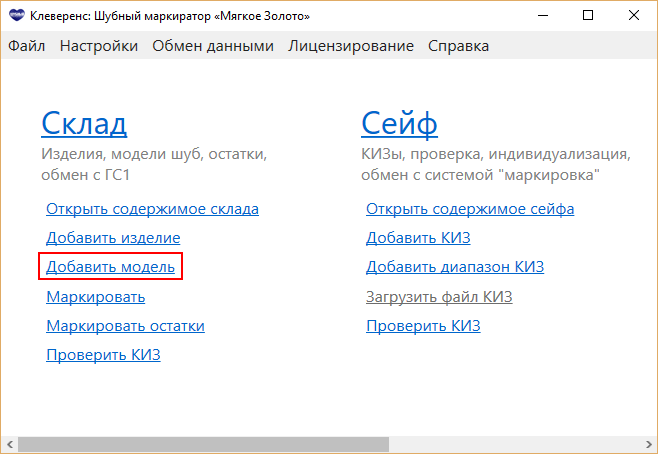
Task: Open the Настройки menu
Action: 99,46
